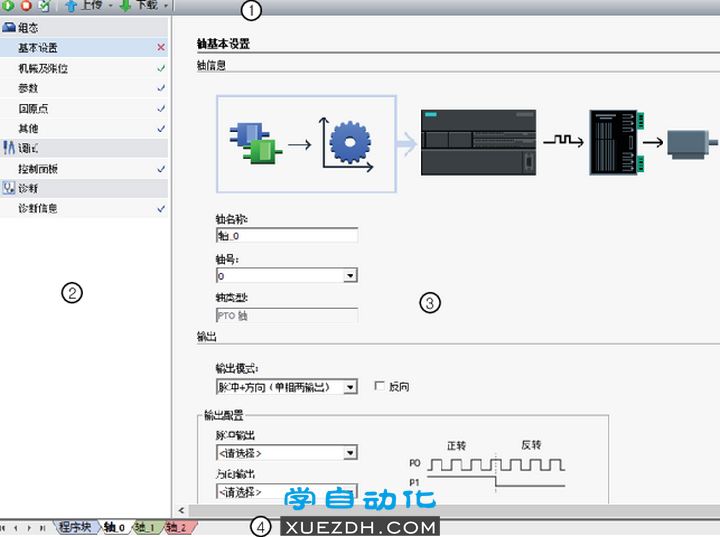Click the motor image

[692, 144]
